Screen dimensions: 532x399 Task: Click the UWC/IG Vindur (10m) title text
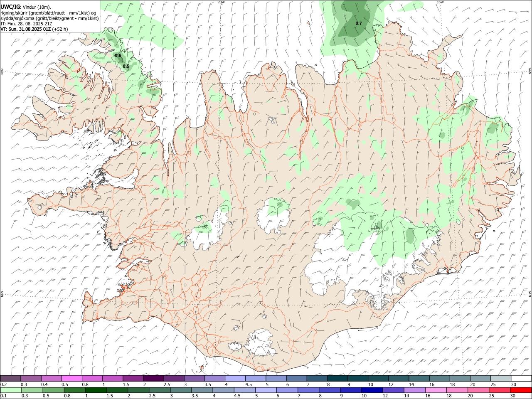25,7
